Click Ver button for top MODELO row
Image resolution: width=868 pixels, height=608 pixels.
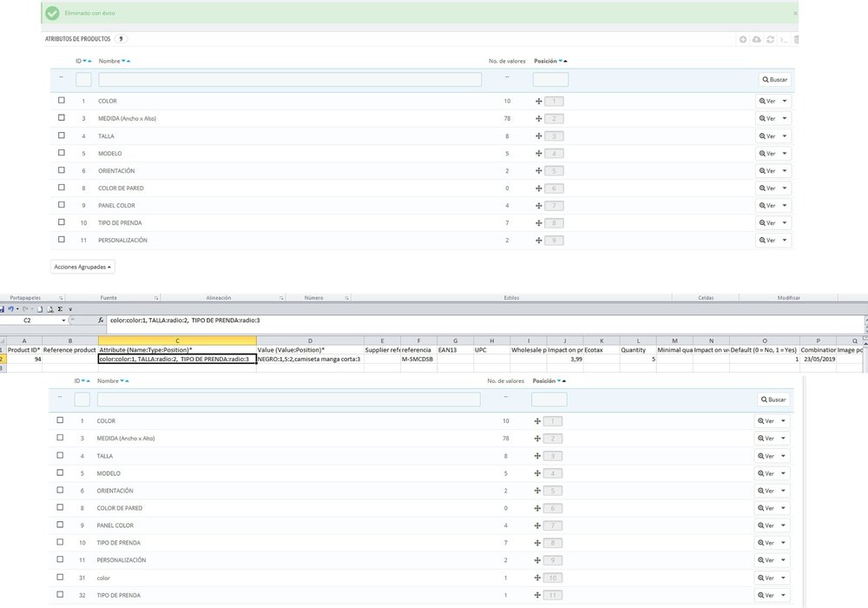tap(767, 153)
